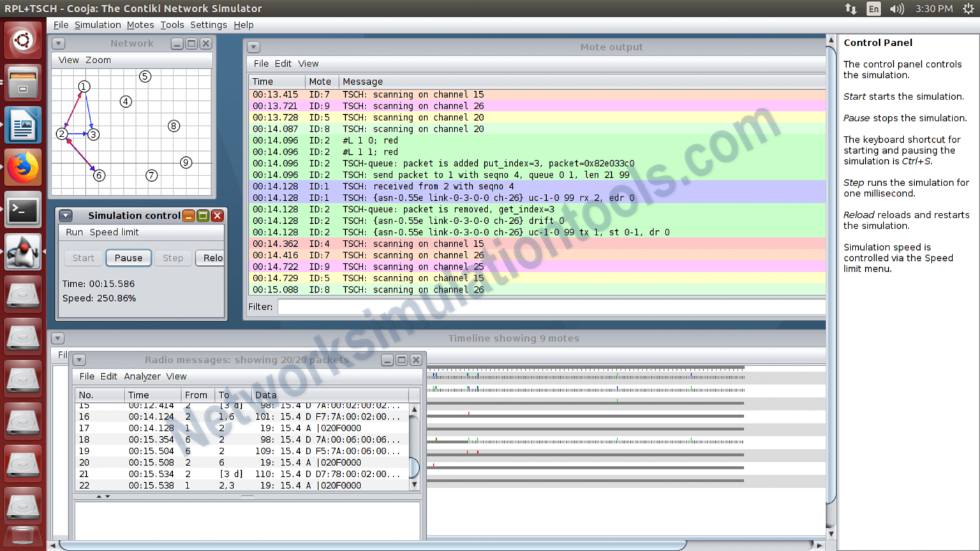Open the power gear icon in top-right corner

pos(969,8)
